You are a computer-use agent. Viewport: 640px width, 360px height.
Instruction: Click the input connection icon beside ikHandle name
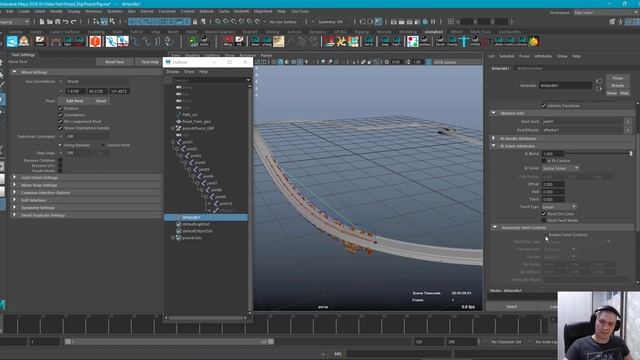pyautogui.click(x=599, y=82)
